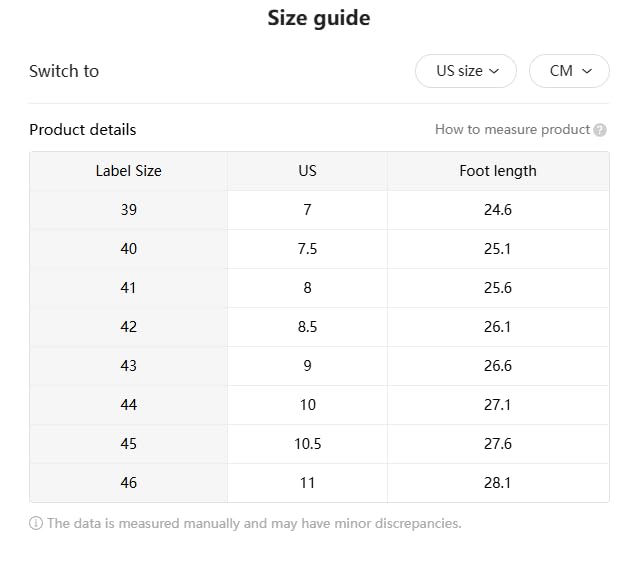Click the Size guide heading
Image resolution: width=638 pixels, height=577 pixels.
click(319, 18)
